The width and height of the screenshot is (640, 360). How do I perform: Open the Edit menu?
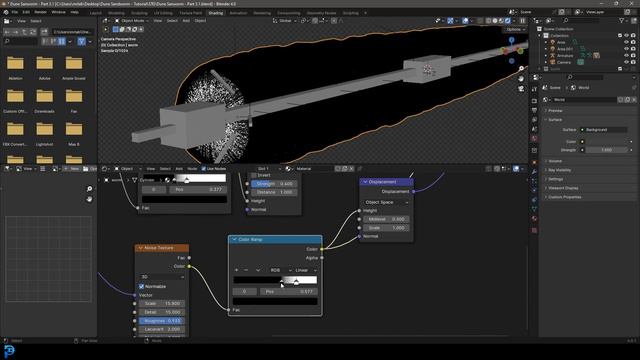click(x=26, y=12)
